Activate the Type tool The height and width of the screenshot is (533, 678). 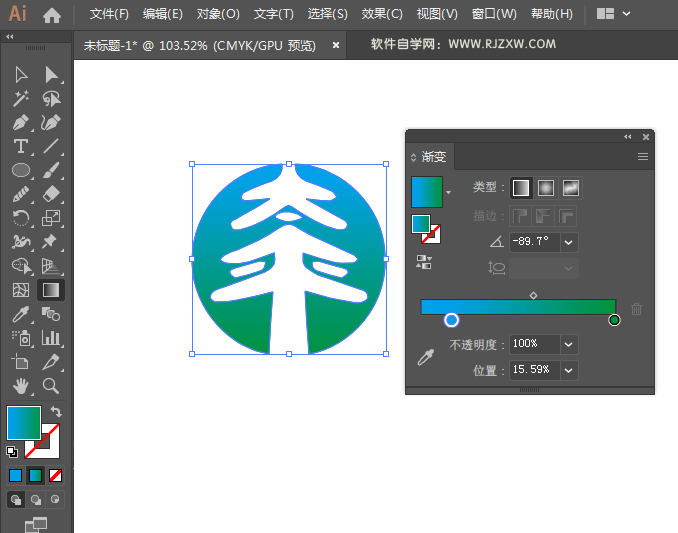point(21,147)
